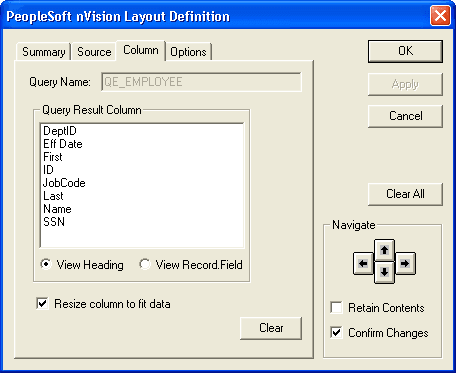Navigate right with the right arrow button
This screenshot has width=456, height=373.
pos(405,263)
